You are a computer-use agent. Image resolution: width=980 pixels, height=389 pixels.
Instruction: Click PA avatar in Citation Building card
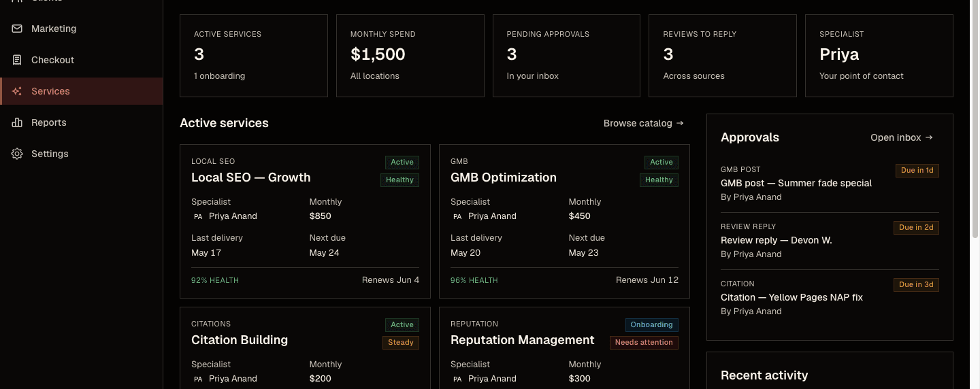[x=198, y=379]
